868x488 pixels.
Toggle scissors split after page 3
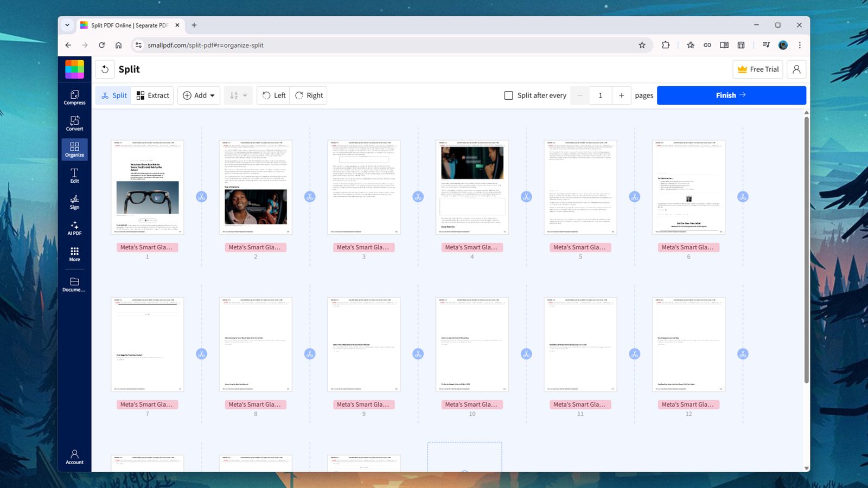(x=418, y=197)
